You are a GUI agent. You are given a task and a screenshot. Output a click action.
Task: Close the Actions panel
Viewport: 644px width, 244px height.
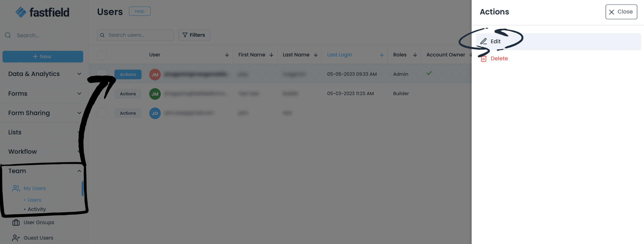point(621,12)
